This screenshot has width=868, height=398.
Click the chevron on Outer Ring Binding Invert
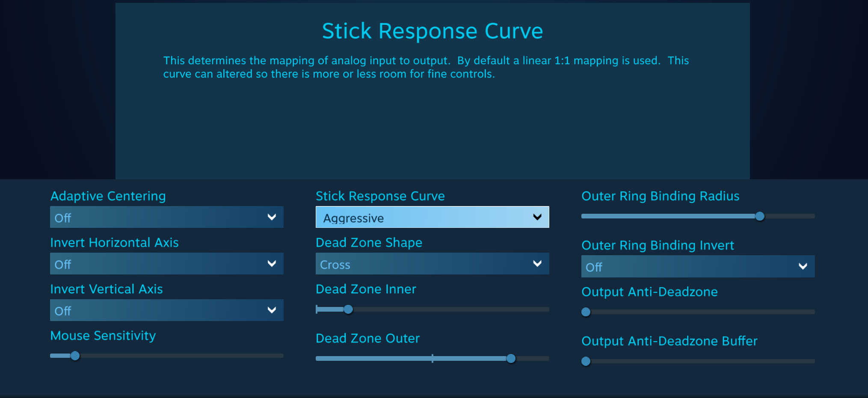point(803,266)
